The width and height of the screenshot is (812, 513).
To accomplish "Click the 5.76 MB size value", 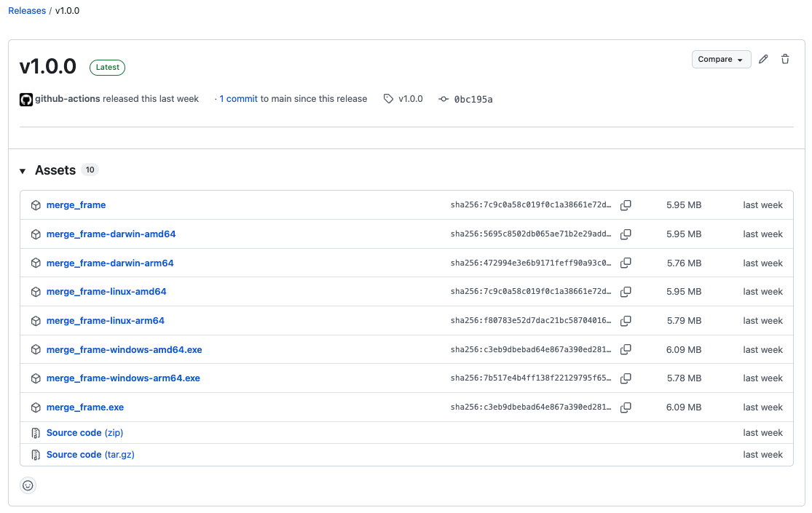I will [x=684, y=263].
